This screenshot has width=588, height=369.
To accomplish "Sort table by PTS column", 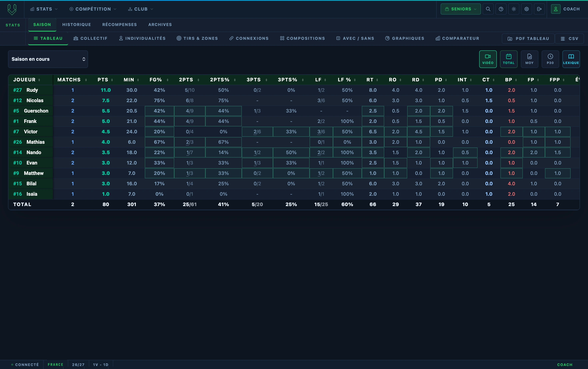I will pyautogui.click(x=105, y=80).
